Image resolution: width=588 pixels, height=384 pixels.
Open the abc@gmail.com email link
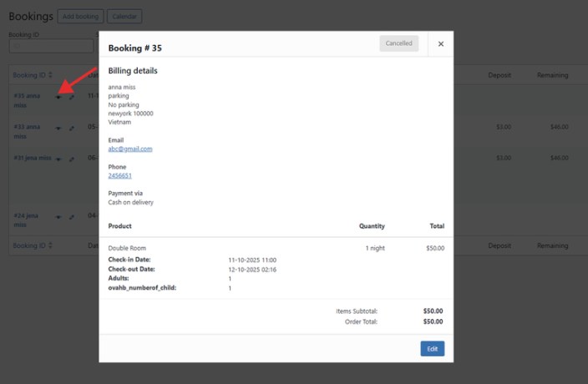[x=130, y=149]
